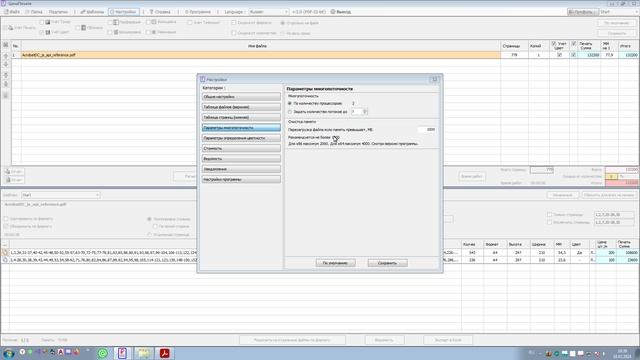This screenshot has height=360, width=640.
Task: Click the move to top icon beside file list
Action: [6, 75]
